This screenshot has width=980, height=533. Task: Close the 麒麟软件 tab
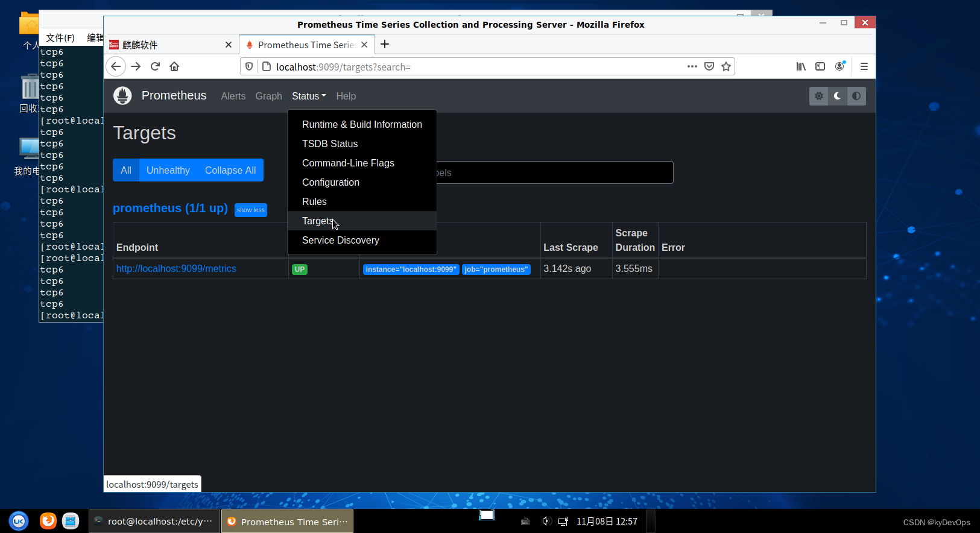coord(229,45)
